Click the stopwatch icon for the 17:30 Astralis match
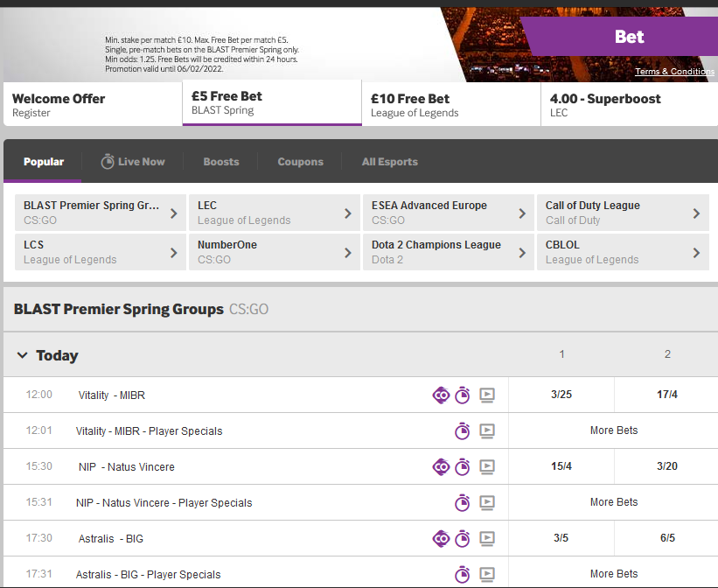Image resolution: width=718 pixels, height=588 pixels. 462,538
